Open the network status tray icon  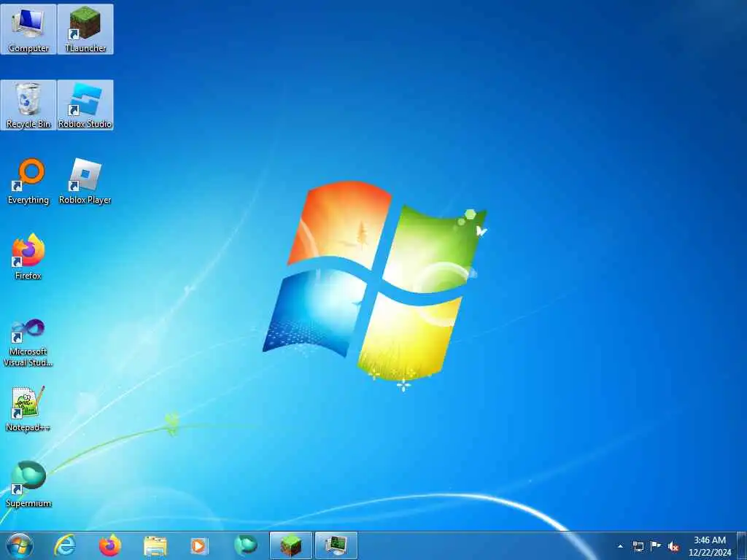(638, 546)
